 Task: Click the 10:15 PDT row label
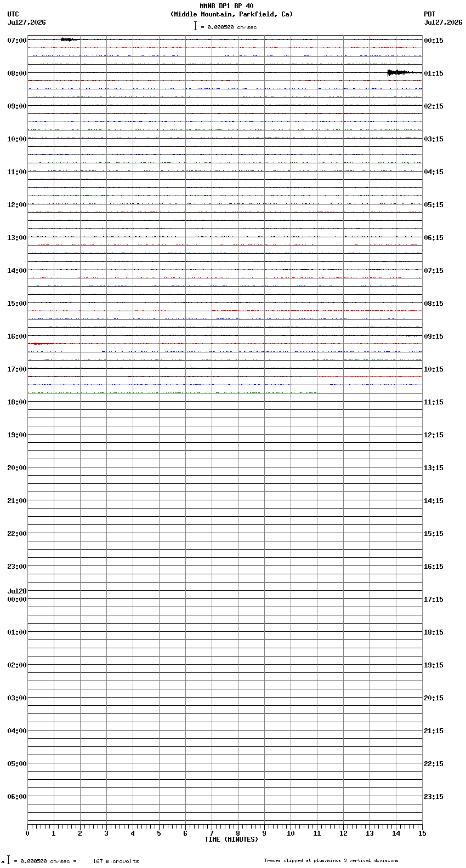click(434, 369)
